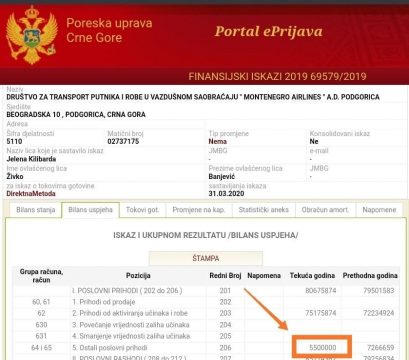Click the Portal ePrijava title
This screenshot has height=360, width=409.
pos(268,31)
